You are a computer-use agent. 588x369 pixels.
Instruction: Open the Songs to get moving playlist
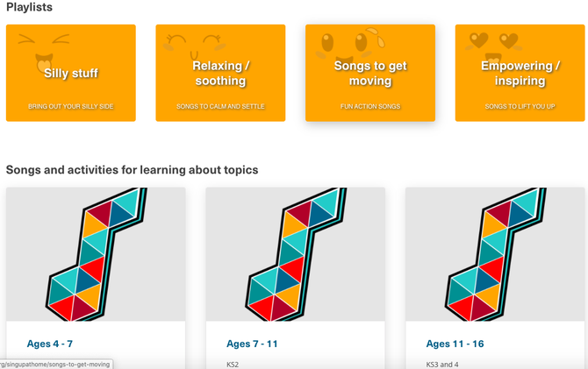pyautogui.click(x=370, y=73)
